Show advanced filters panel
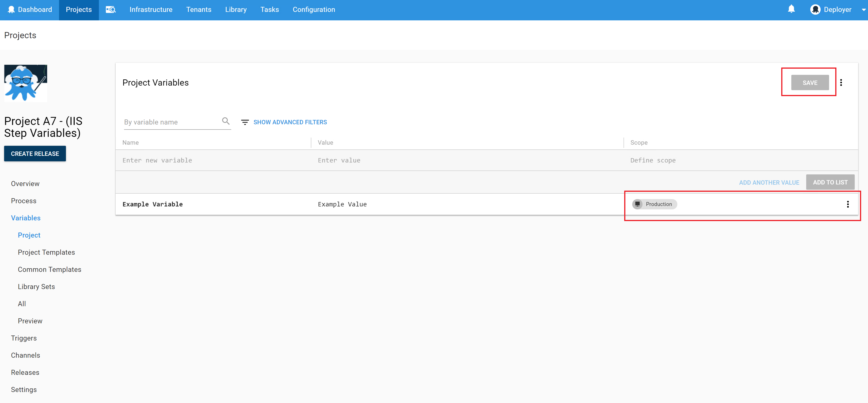This screenshot has height=403, width=868. 290,122
